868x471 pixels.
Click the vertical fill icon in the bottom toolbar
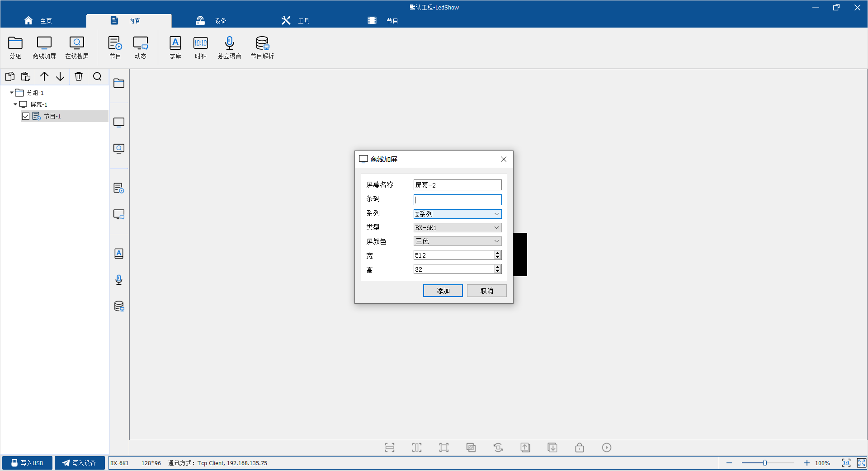click(x=417, y=447)
